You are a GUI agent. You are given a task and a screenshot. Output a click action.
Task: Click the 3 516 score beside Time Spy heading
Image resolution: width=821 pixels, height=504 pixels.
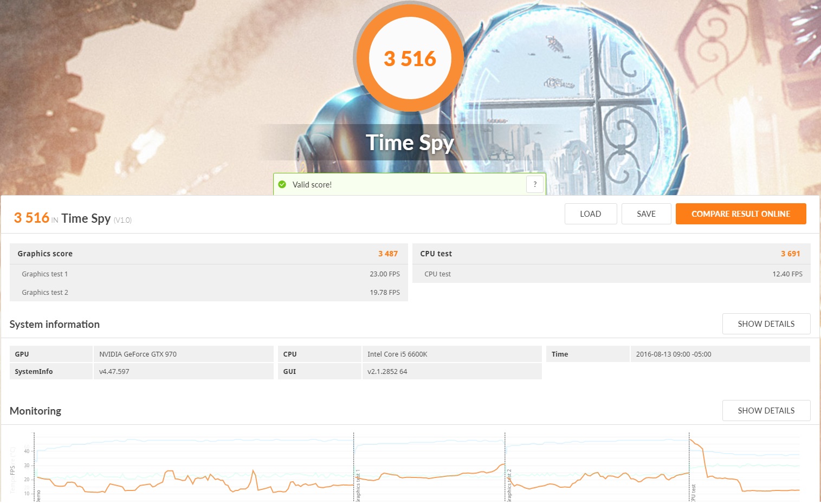click(x=31, y=218)
